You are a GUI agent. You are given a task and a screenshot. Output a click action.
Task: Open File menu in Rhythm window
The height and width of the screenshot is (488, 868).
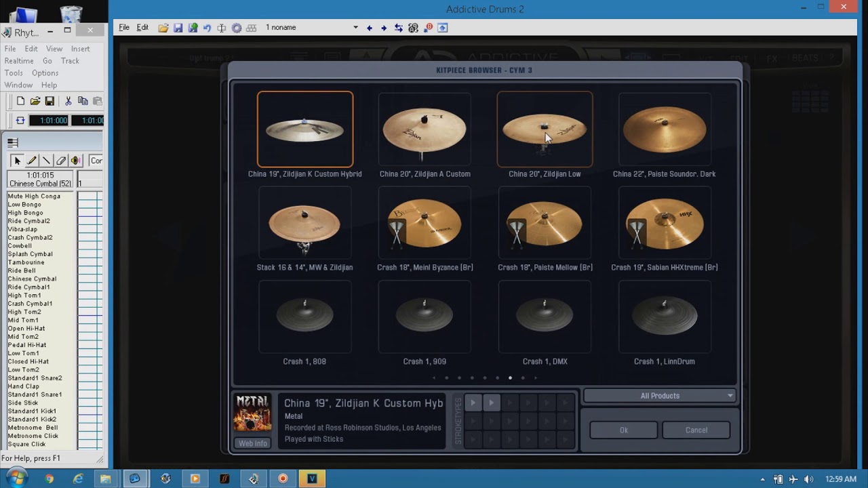click(10, 49)
